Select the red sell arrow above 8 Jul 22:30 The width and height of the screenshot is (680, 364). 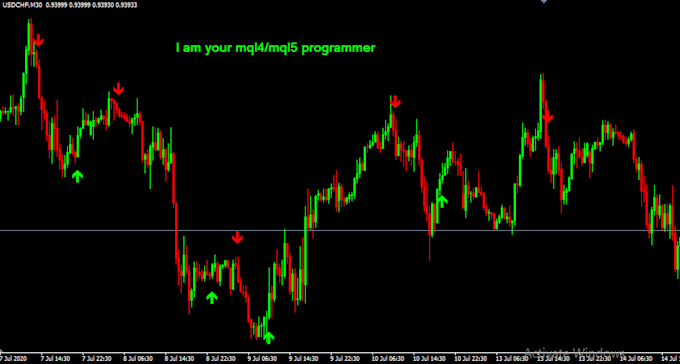pos(237,237)
